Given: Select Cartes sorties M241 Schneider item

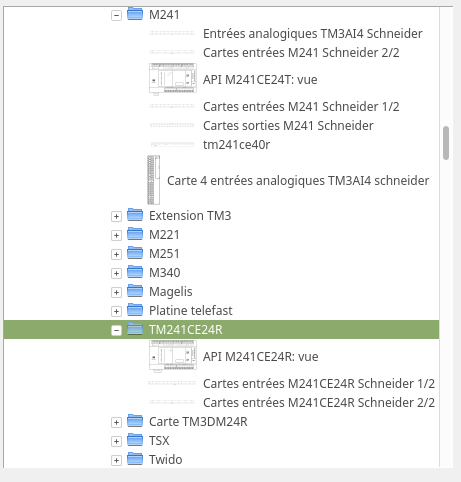Looking at the screenshot, I should [x=288, y=126].
